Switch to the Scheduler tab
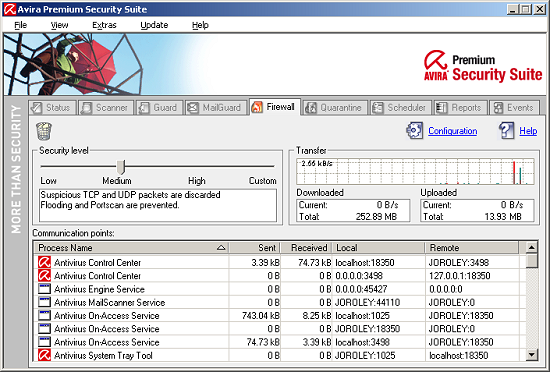The height and width of the screenshot is (372, 550). (400, 108)
